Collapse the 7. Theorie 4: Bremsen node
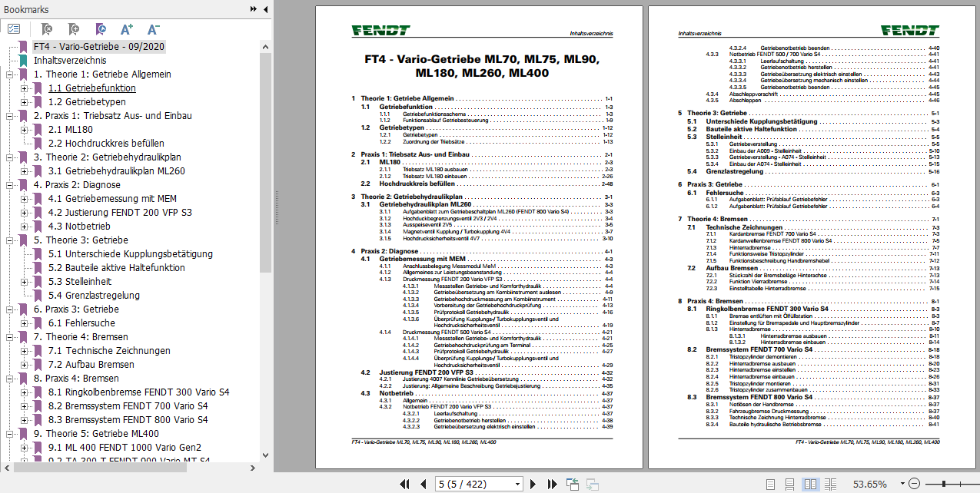Viewport: 980px width, 493px height. (9, 337)
